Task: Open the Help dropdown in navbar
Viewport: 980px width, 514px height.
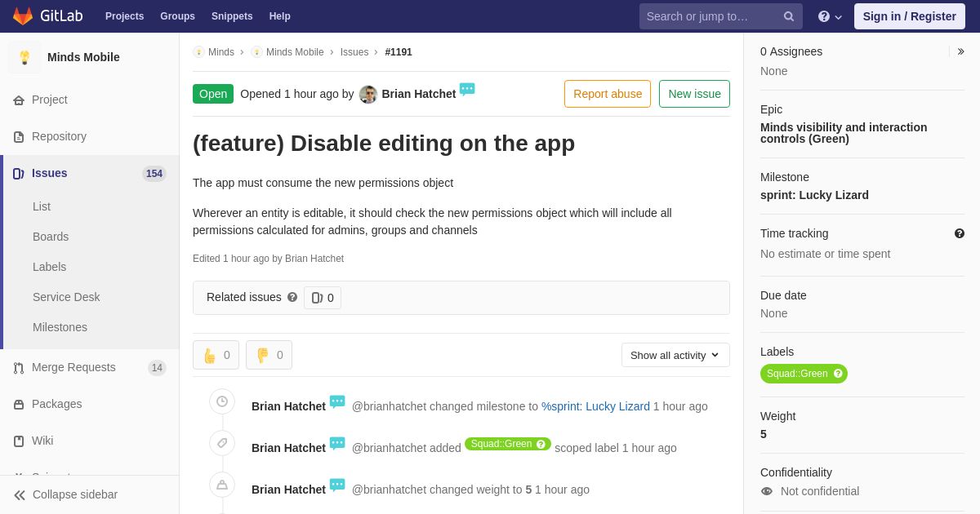Action: (830, 16)
